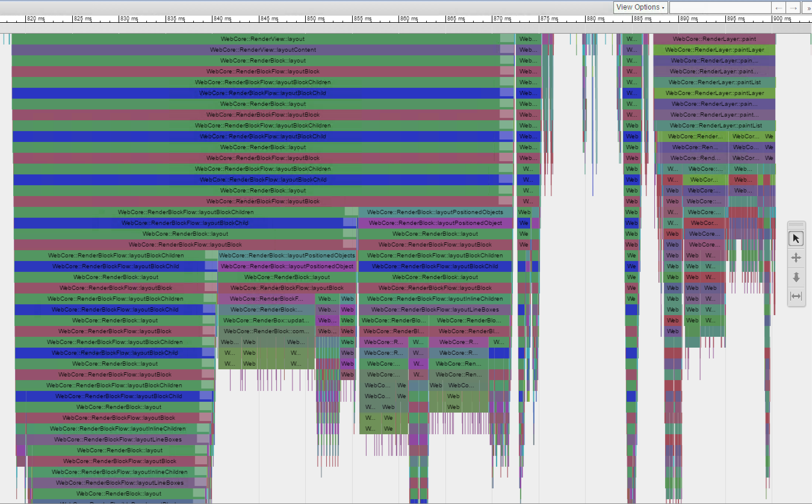The width and height of the screenshot is (812, 504).
Task: Expand the side panel double chevron
Action: coord(808,8)
